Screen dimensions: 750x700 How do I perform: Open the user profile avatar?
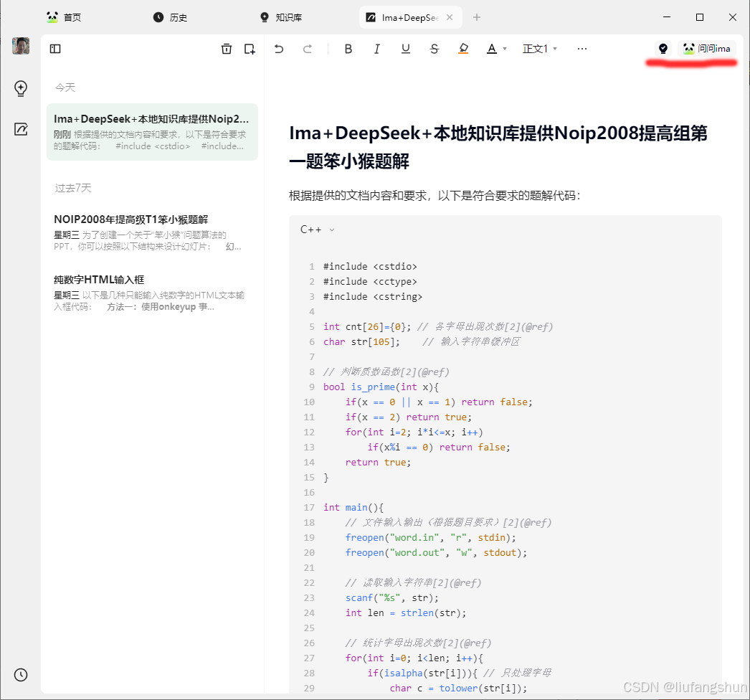click(21, 46)
